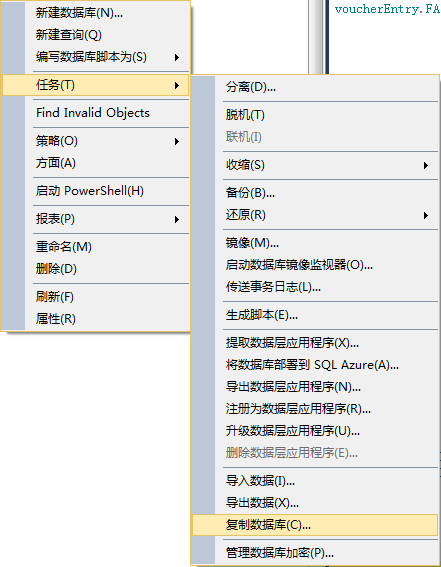Select 生成脚本(E)... entry
441x567 pixels.
[315, 315]
